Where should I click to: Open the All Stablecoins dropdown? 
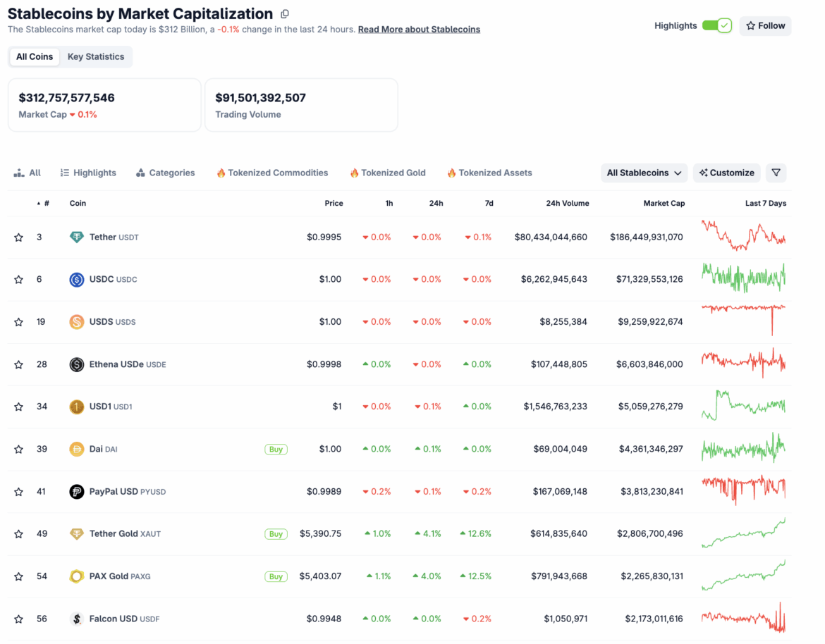(643, 173)
